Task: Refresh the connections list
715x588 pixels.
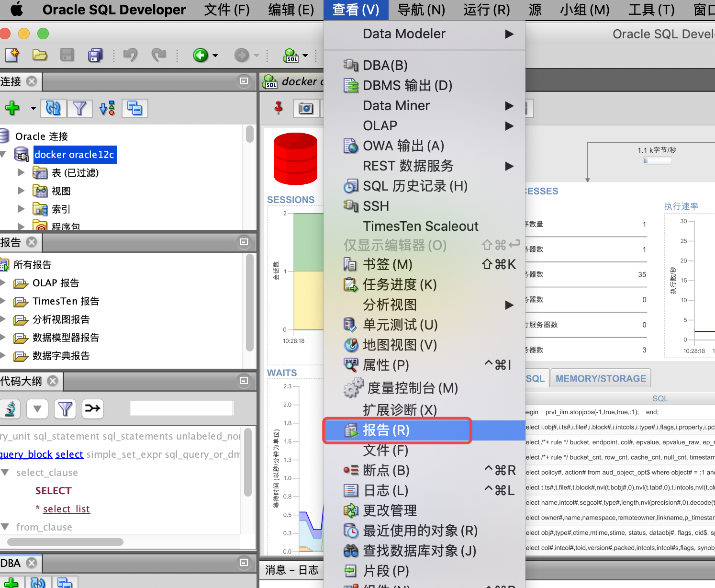Action: tap(53, 108)
